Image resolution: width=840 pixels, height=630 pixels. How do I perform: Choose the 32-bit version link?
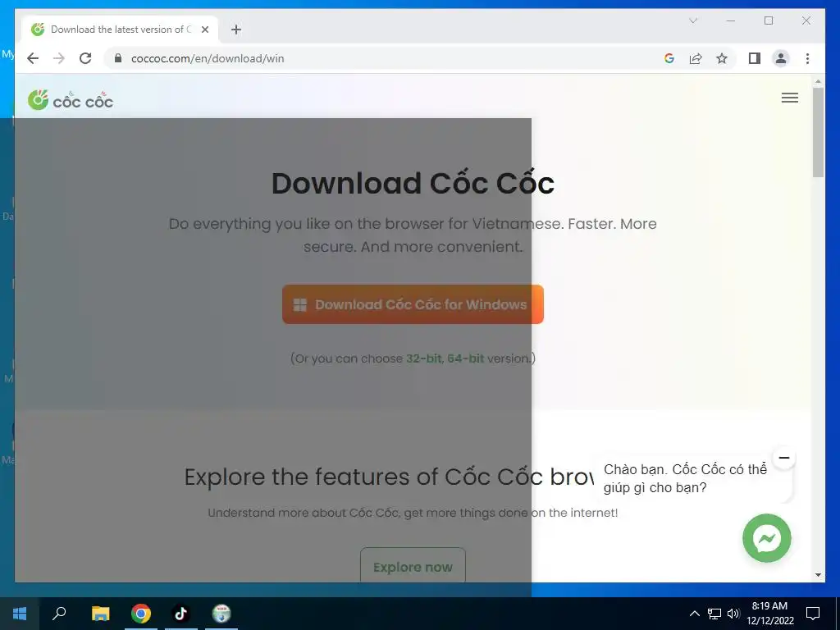pos(424,358)
